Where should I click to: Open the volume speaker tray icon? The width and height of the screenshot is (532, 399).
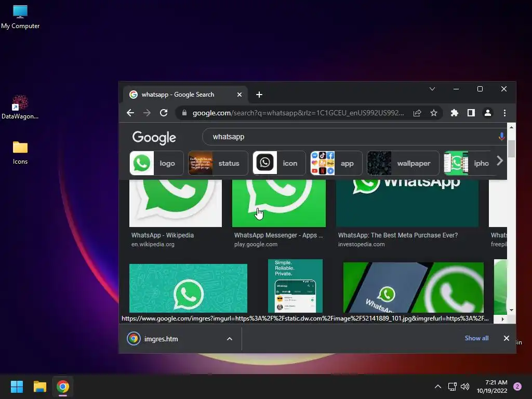coord(465,387)
